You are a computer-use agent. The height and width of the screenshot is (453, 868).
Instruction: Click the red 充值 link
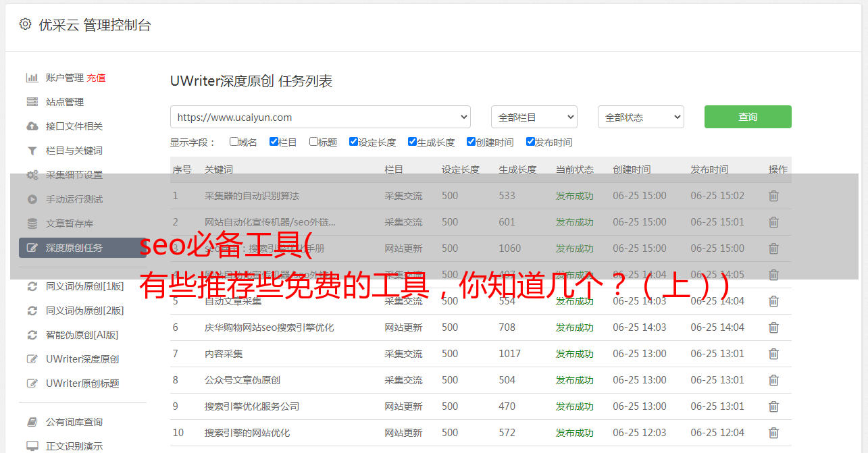point(96,78)
